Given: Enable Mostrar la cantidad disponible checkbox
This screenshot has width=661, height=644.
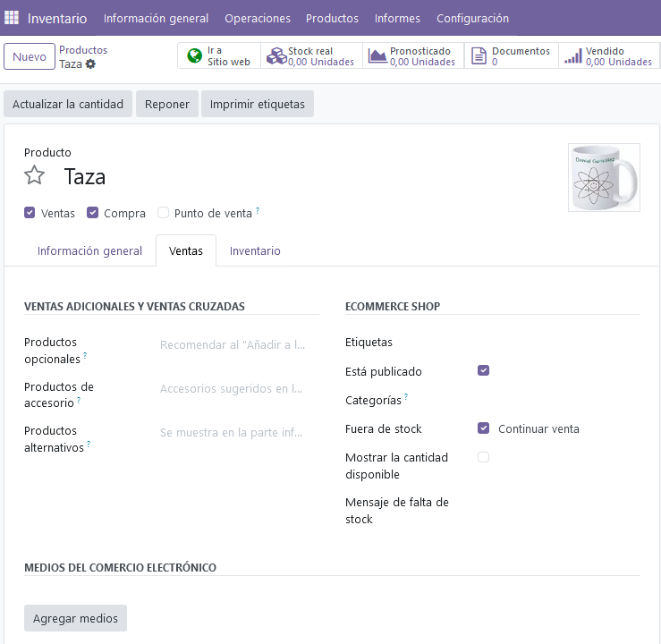Looking at the screenshot, I should tap(483, 457).
